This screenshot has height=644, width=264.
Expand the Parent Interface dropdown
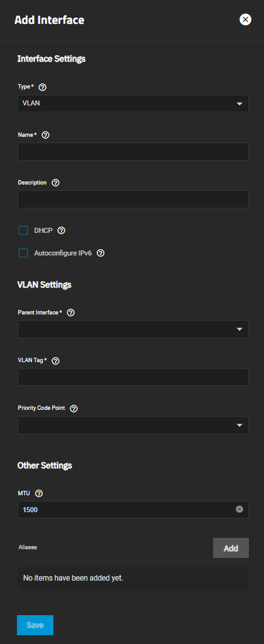133,330
